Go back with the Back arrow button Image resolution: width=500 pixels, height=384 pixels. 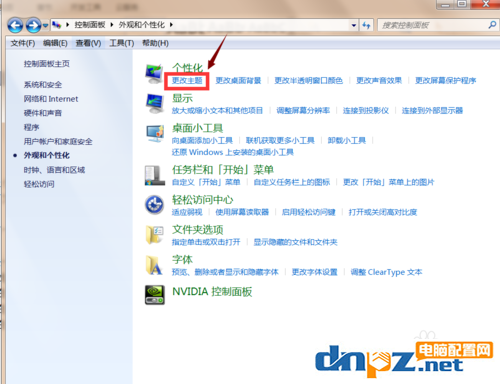click(15, 25)
